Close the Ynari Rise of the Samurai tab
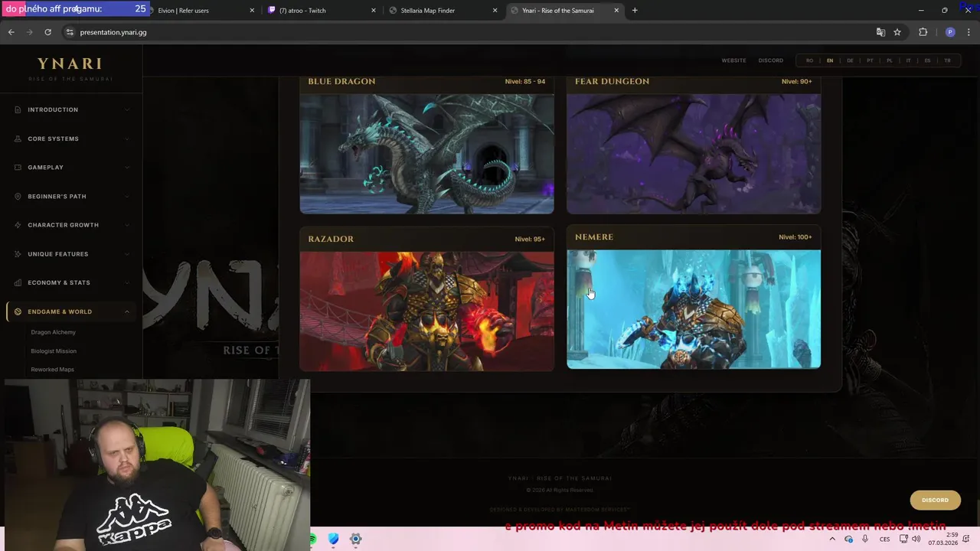This screenshot has width=980, height=551. pos(616,11)
